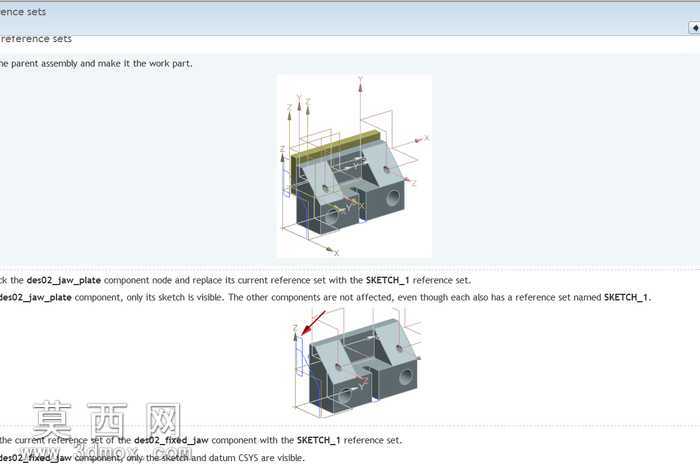Click the navigation arrow button in the header bar
The image size is (700, 465).
coord(695,28)
